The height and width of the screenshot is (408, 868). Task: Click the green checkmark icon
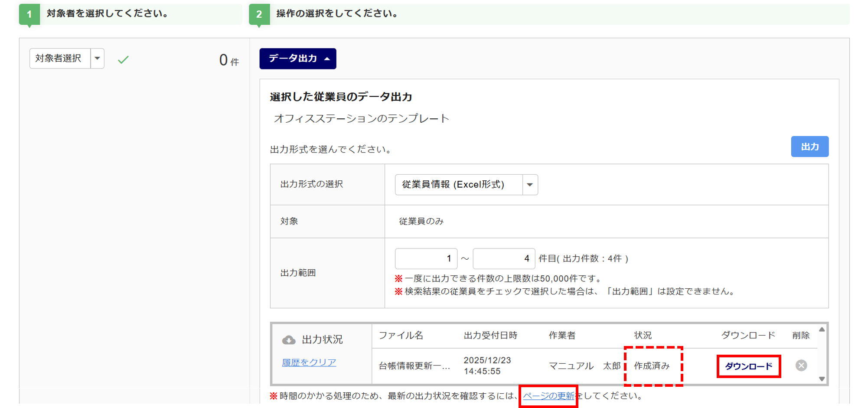point(124,59)
